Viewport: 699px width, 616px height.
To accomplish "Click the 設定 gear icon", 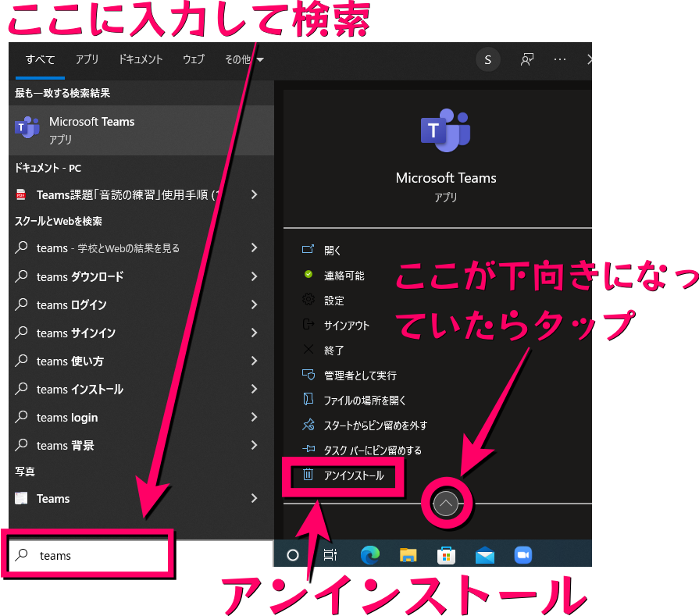I will click(308, 299).
